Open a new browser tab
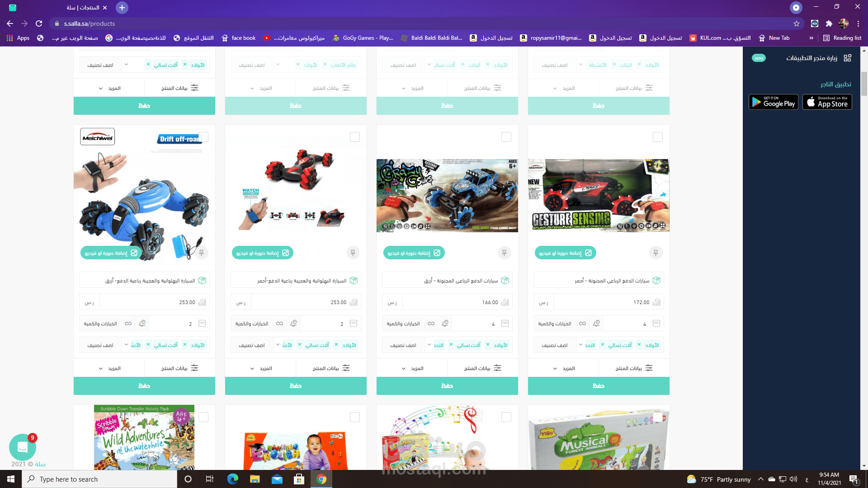Image resolution: width=868 pixels, height=488 pixels. coord(122,8)
